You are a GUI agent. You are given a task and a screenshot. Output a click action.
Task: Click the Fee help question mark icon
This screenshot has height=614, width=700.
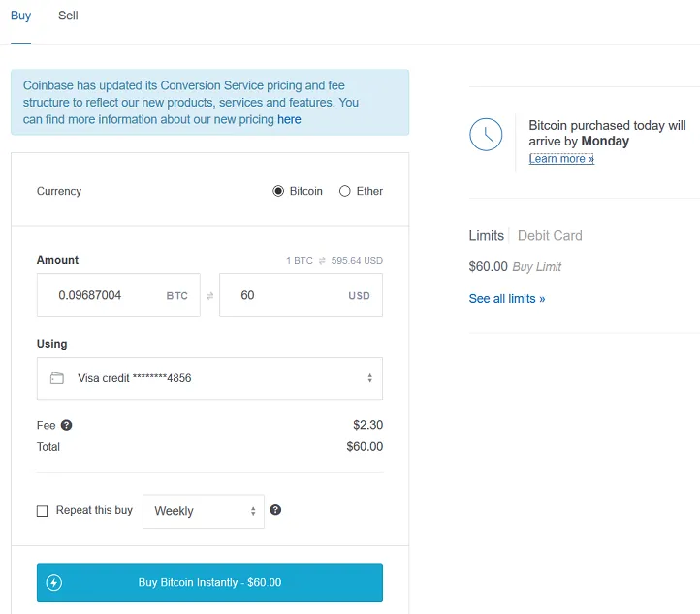point(67,425)
